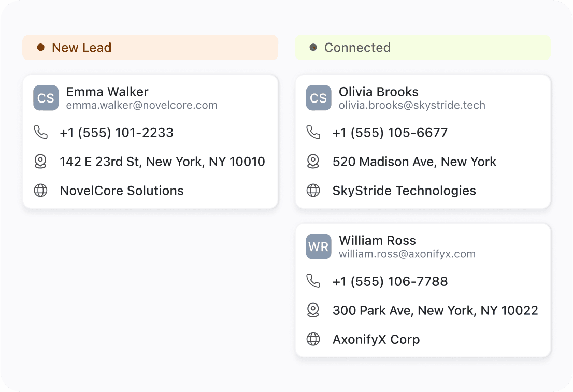Click the phone icon on Emma Walker's card
573x392 pixels.
40,132
